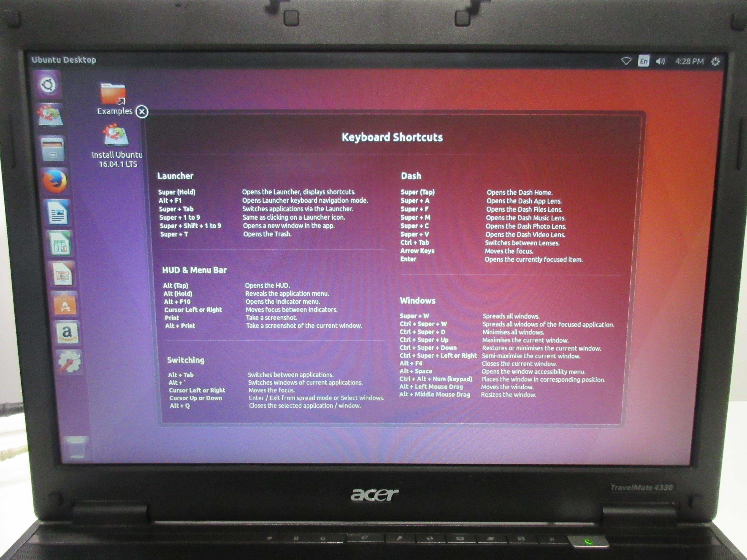
Task: Click the Windows section heading
Action: coord(418,301)
